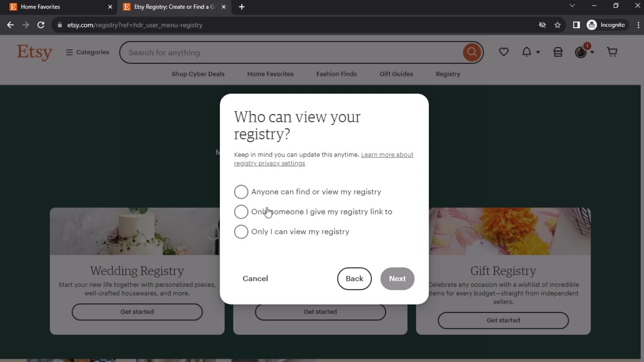Screen dimensions: 644x362
Task: Select 'Only someone I give my registry link to'
Action: (x=242, y=212)
